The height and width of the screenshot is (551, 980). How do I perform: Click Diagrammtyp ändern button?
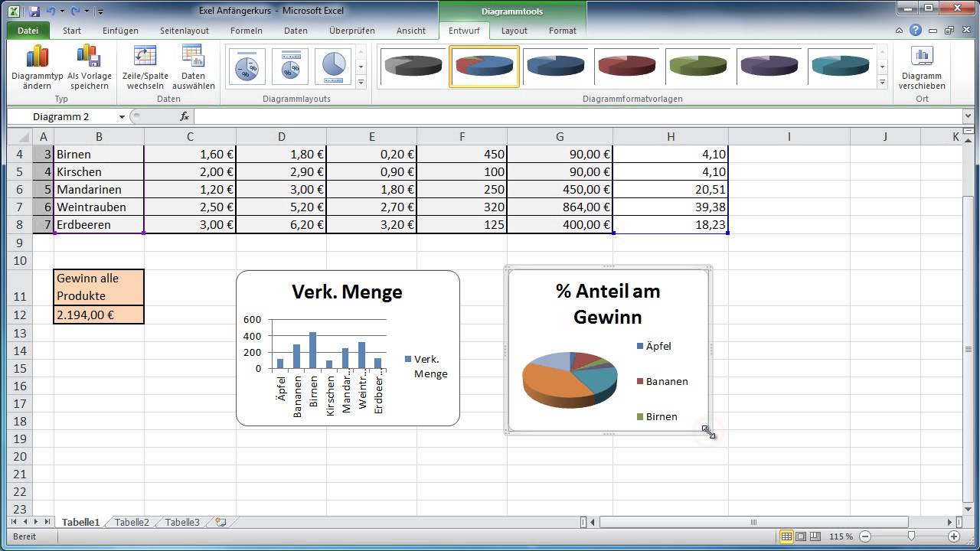pos(37,67)
